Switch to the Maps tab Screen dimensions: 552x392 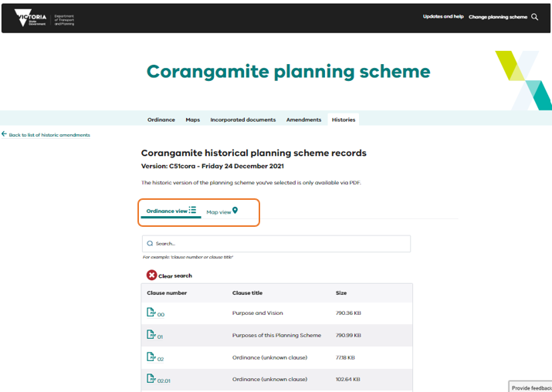(x=192, y=120)
